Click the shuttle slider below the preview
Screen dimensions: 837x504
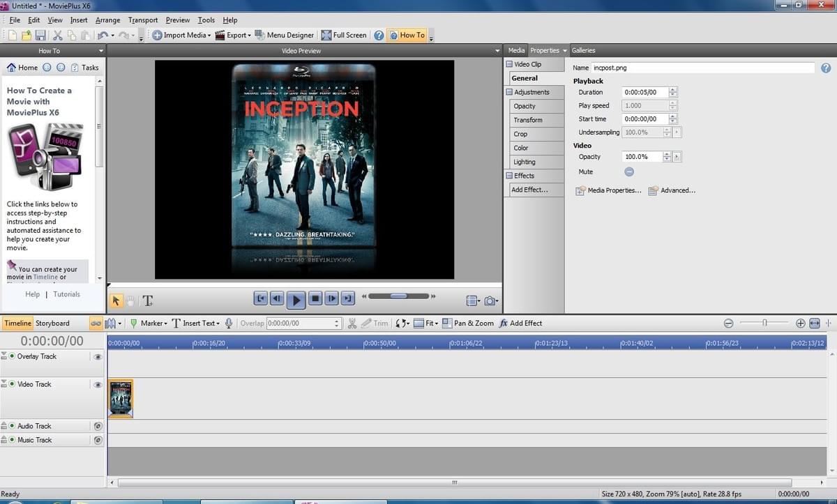tap(398, 296)
